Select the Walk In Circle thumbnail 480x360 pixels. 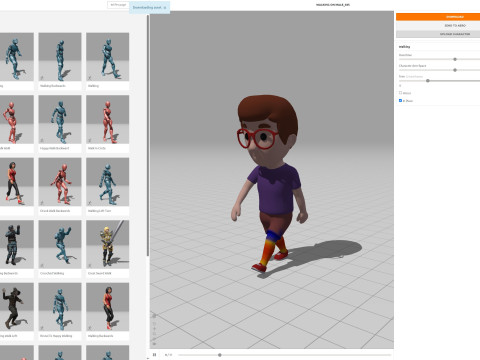coord(107,119)
